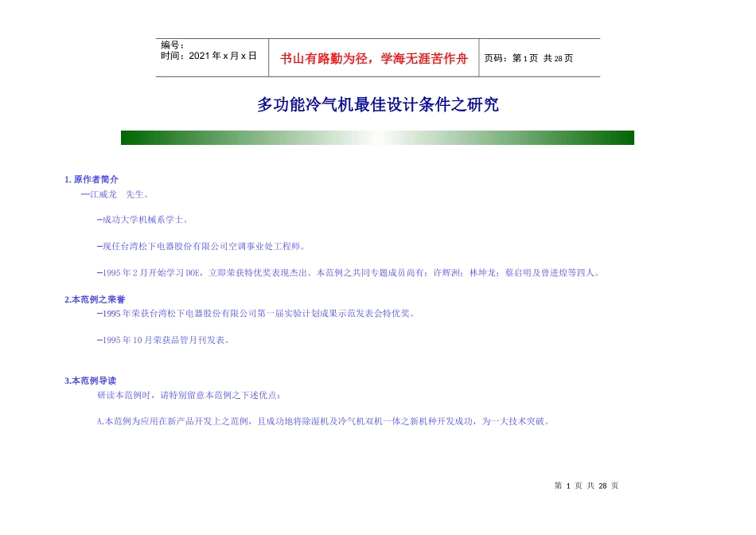
Task: Click the line 研读本范例时，请特别留意本范例之下述优点
Action: [189, 395]
